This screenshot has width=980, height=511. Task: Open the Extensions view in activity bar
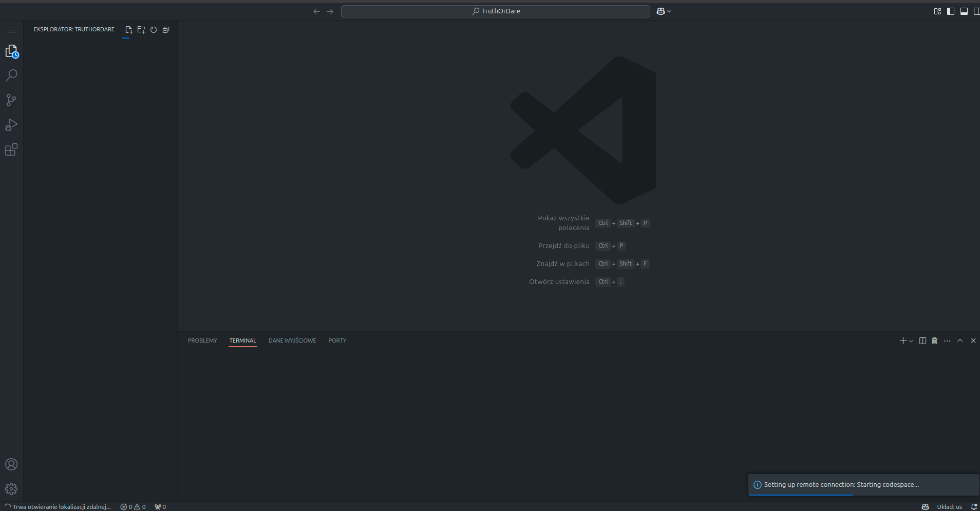pyautogui.click(x=11, y=149)
